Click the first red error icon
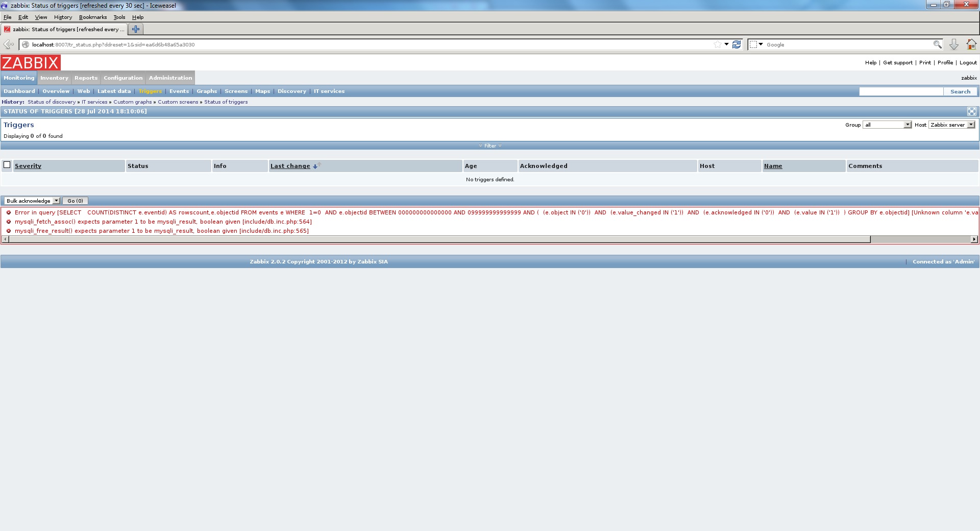This screenshot has height=531, width=980. click(9, 212)
